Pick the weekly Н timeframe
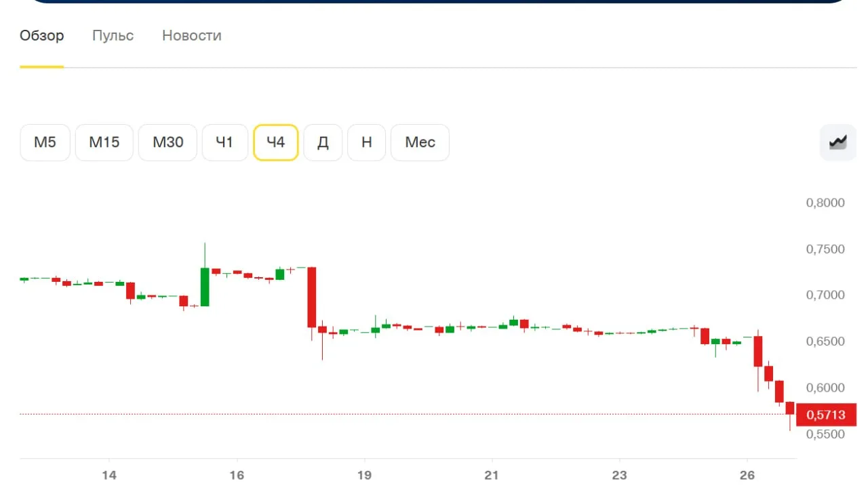This screenshot has height=498, width=868. (367, 142)
